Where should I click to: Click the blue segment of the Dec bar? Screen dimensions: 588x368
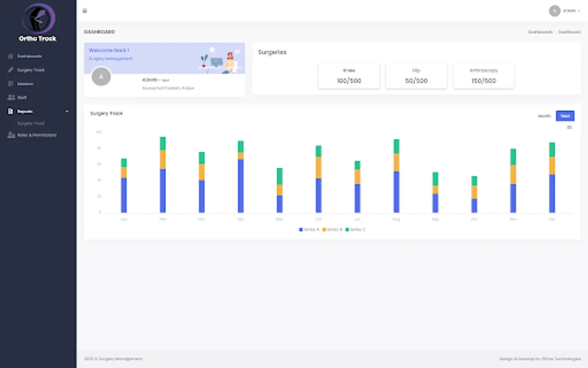(x=552, y=193)
